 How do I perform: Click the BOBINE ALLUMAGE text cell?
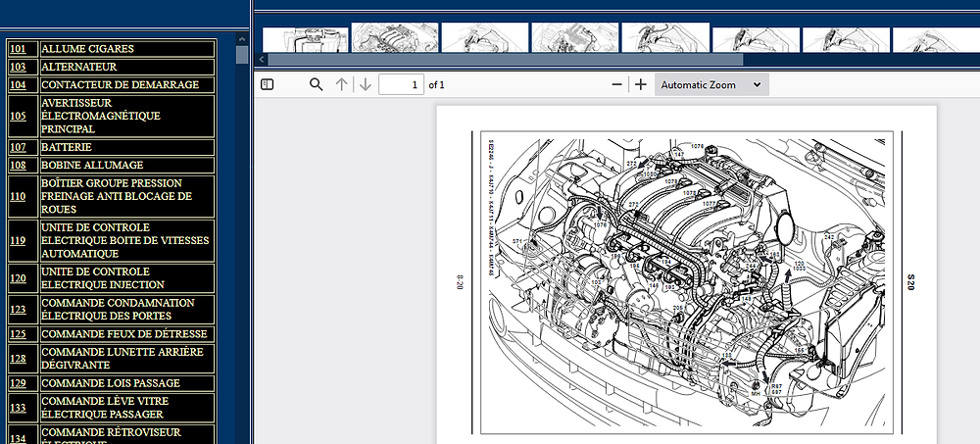tap(127, 166)
